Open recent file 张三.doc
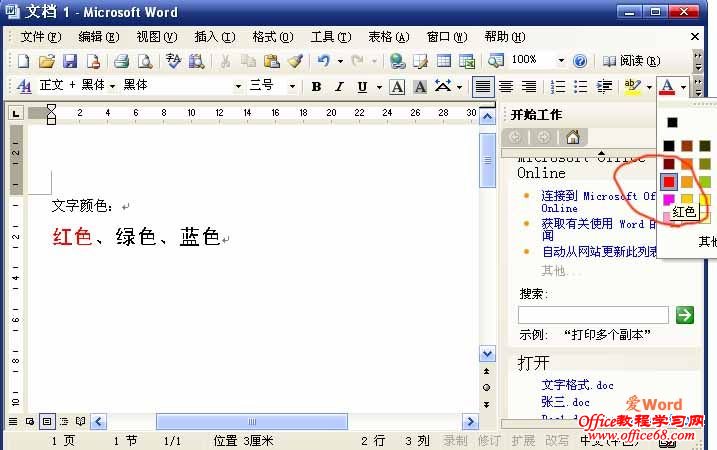717x450 pixels. (565, 402)
